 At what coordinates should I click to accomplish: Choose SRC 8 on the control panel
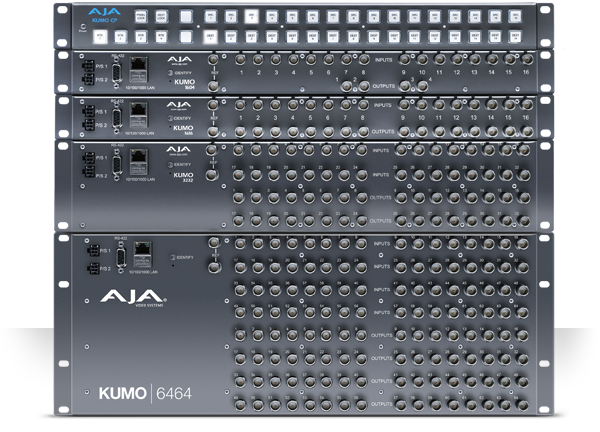point(353,16)
